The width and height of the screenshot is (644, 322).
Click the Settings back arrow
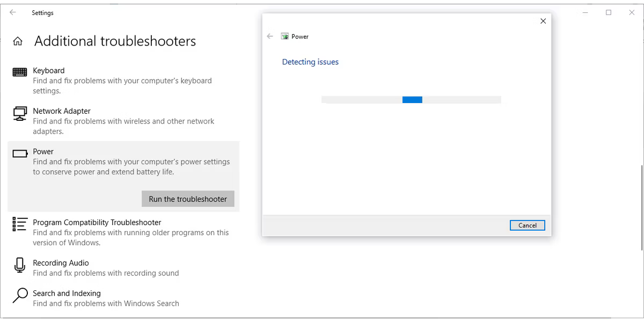click(x=13, y=12)
